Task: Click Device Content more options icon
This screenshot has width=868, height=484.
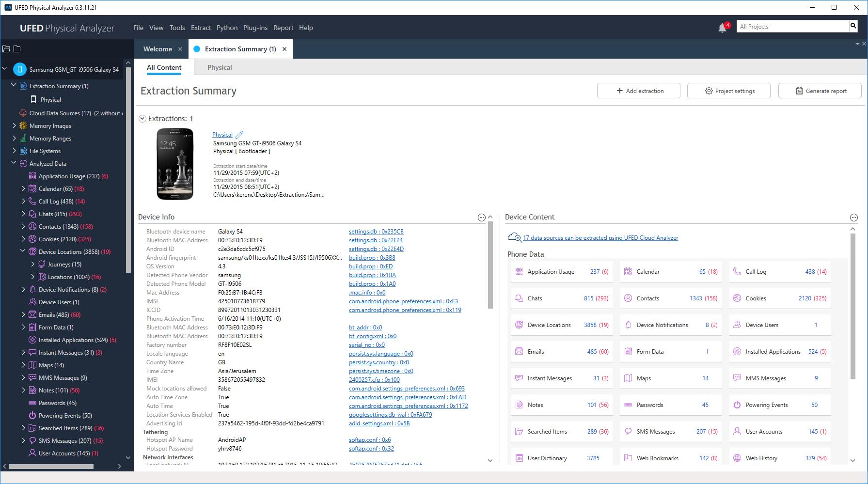Action: 853,218
